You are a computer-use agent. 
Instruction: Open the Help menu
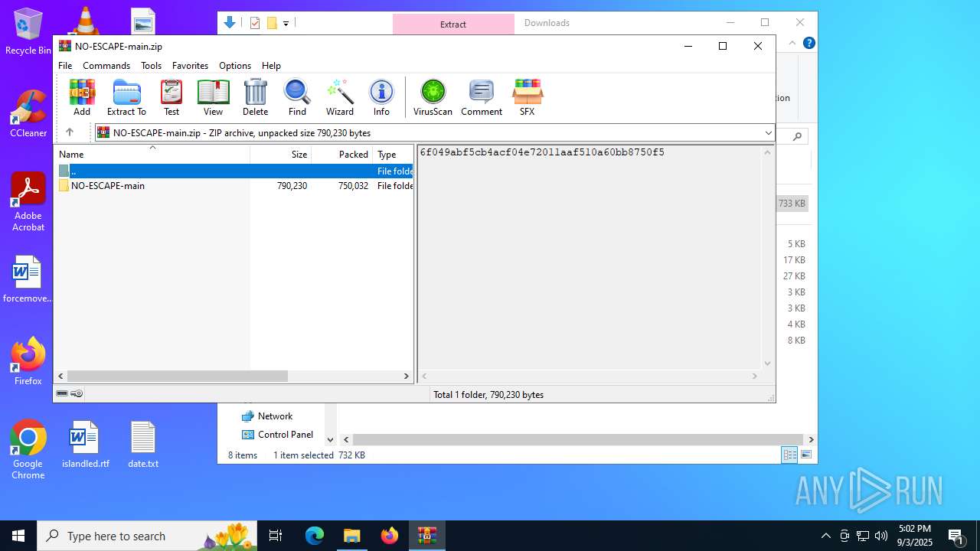click(271, 66)
